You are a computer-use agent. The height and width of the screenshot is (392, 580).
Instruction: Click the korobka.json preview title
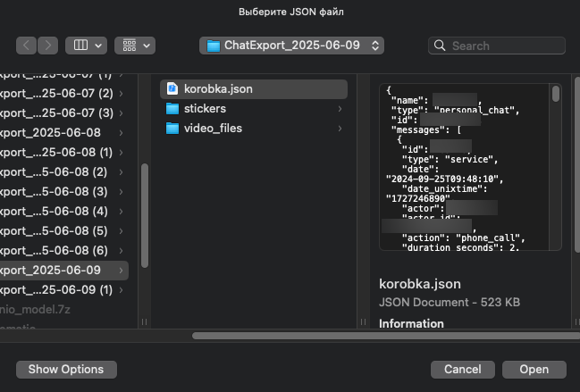[420, 284]
